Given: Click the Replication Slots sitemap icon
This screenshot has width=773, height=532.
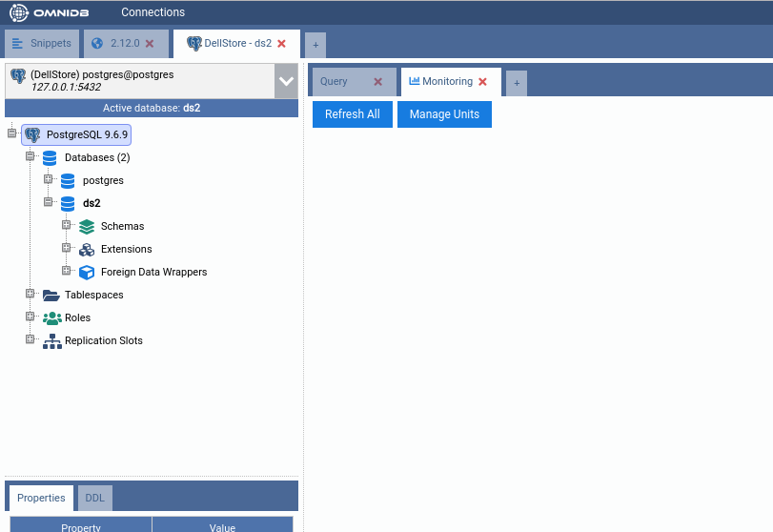Looking at the screenshot, I should click(x=51, y=341).
